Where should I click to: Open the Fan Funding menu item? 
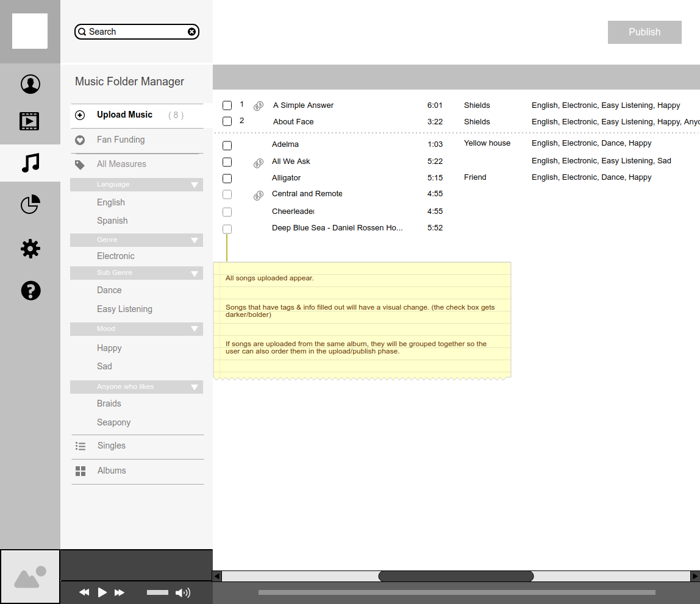pyautogui.click(x=137, y=140)
